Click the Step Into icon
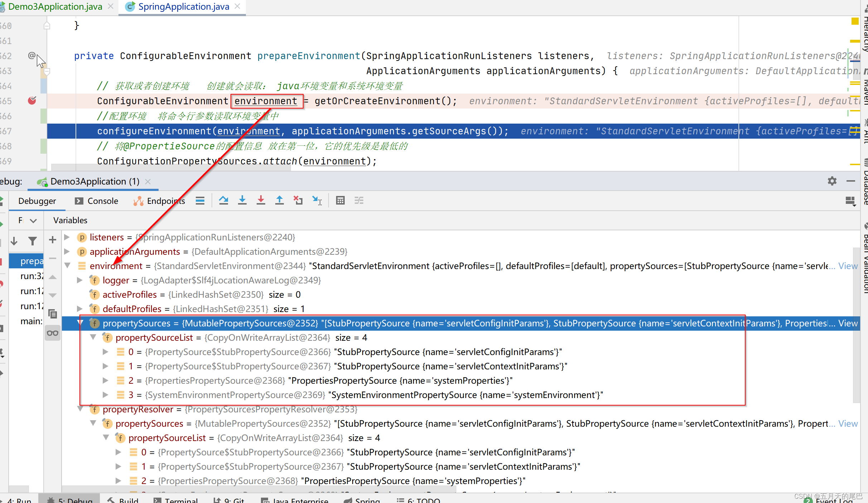The image size is (868, 503). [242, 200]
